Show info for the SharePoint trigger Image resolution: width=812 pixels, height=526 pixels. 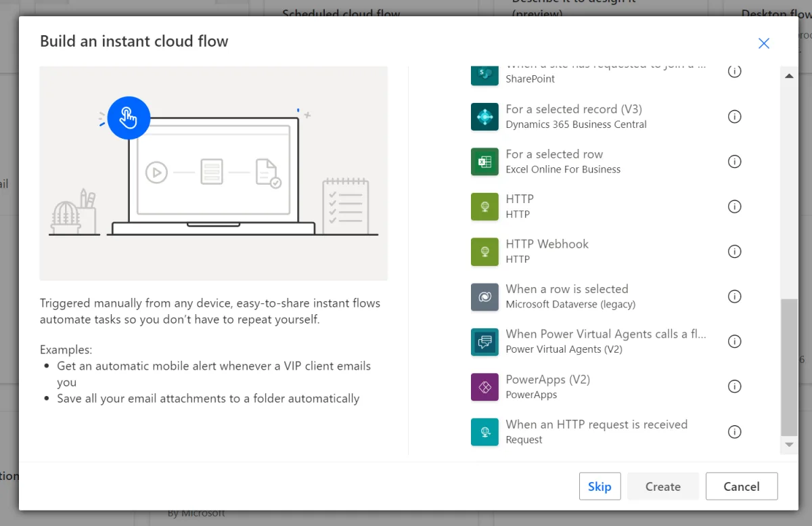click(x=734, y=71)
